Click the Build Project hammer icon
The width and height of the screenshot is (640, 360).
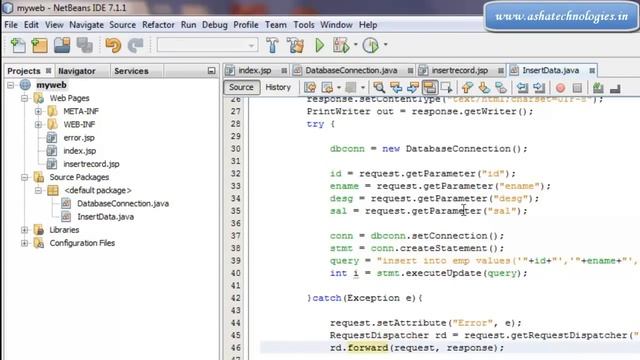pyautogui.click(x=272, y=45)
